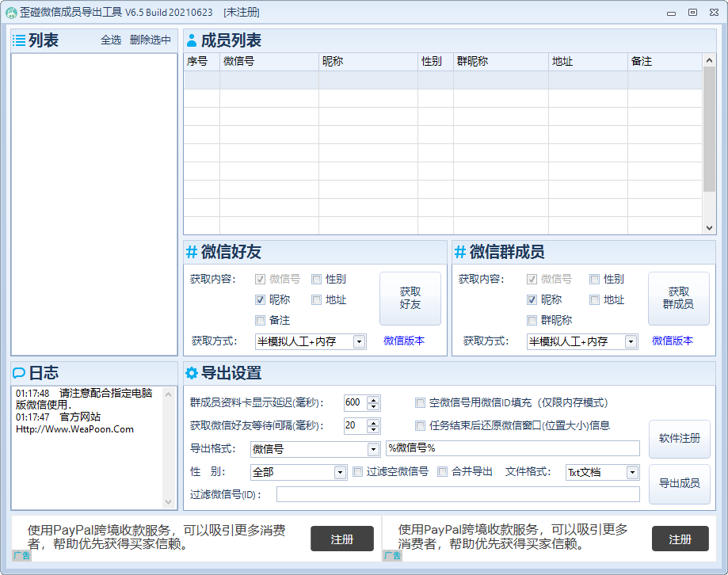The height and width of the screenshot is (575, 728).
Task: Click log entry 请注意配合指定电脑版微信使用
Action: pos(84,398)
